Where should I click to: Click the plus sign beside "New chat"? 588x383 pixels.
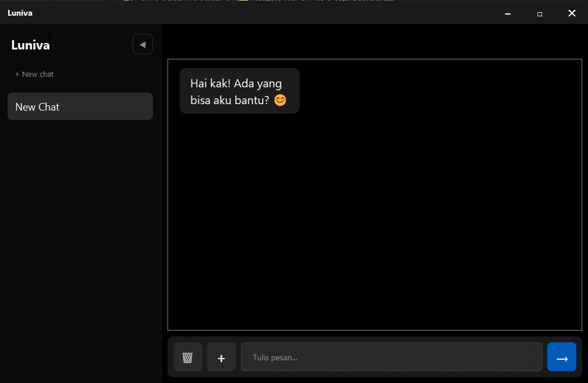[16, 74]
